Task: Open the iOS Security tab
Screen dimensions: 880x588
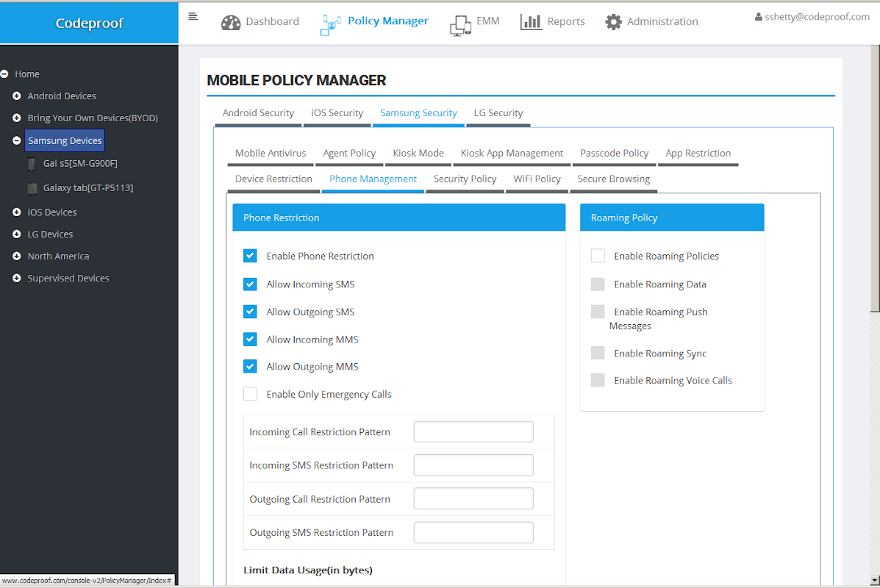Action: [337, 113]
